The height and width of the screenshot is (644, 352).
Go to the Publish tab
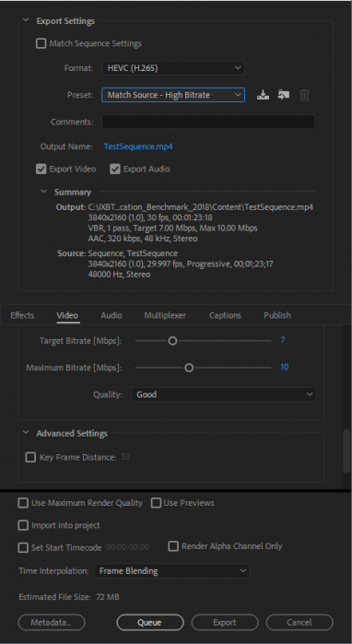click(x=277, y=315)
